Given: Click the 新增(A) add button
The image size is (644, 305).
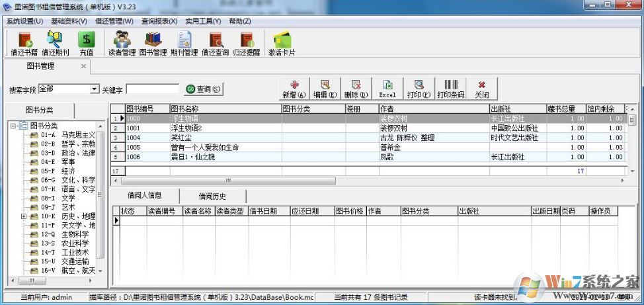Looking at the screenshot, I should click(x=294, y=89).
